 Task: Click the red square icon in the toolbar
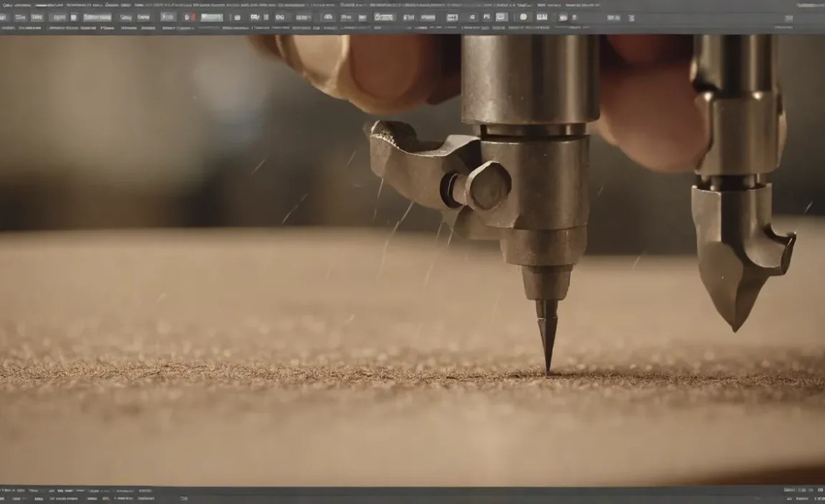point(193,17)
